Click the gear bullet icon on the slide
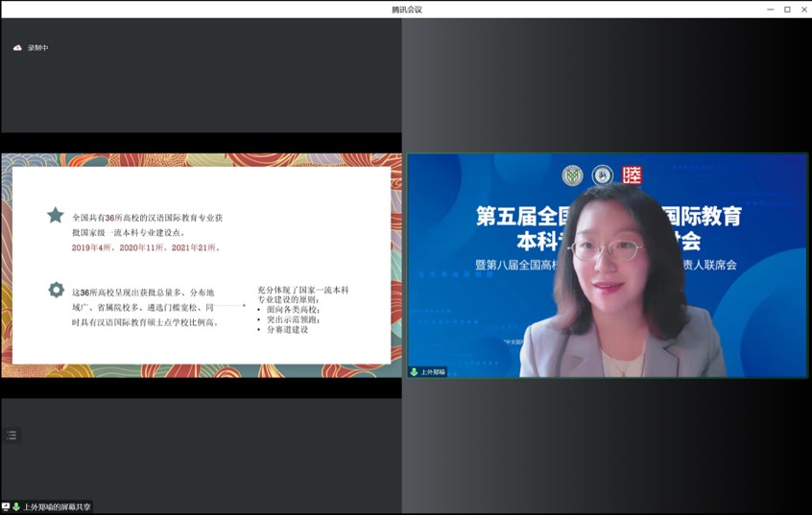Viewport: 812px width, 515px height. click(x=56, y=290)
